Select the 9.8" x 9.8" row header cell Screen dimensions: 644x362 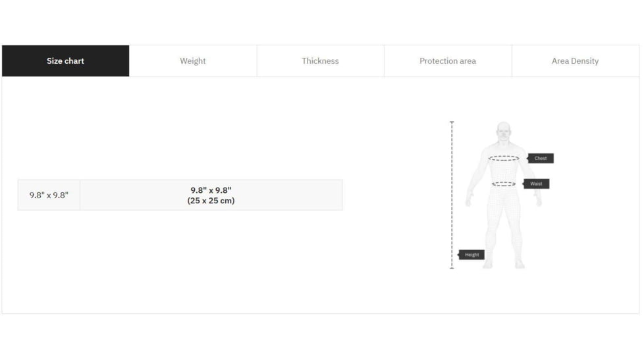(x=49, y=195)
